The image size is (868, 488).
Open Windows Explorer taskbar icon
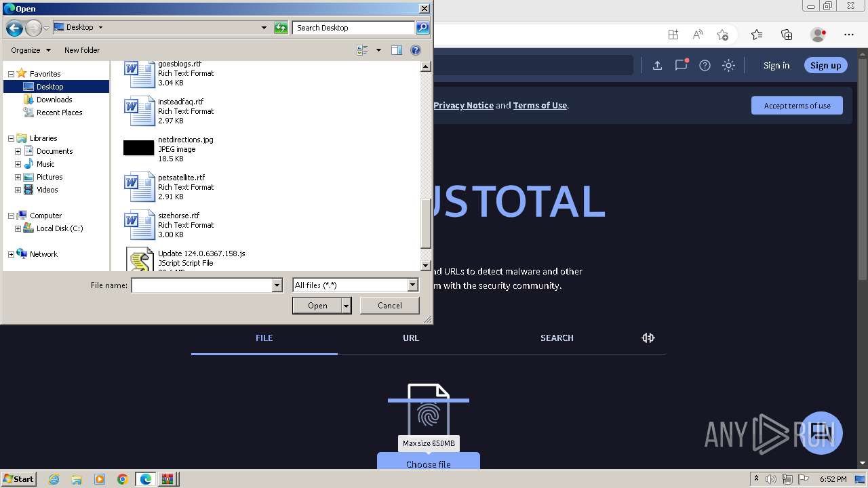pyautogui.click(x=77, y=479)
